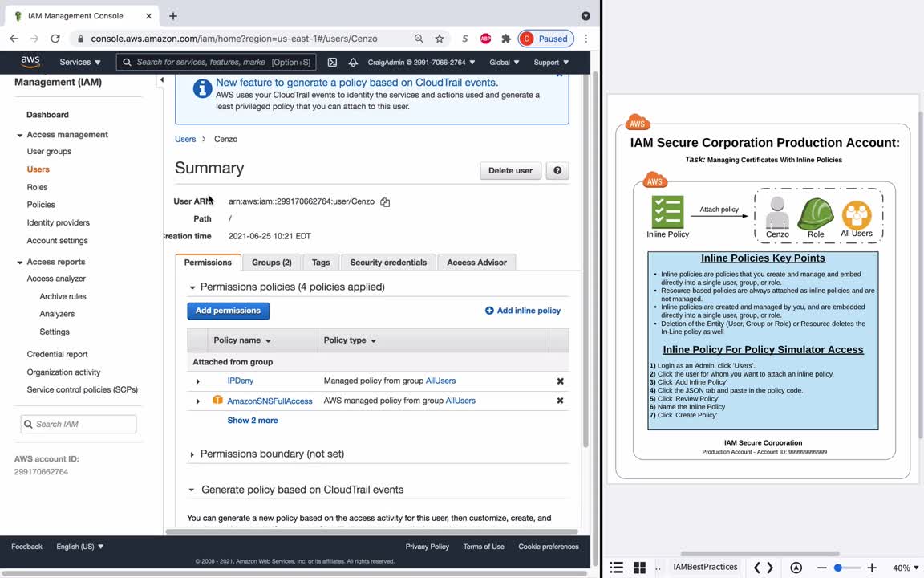Open the AWS CloudShell icon
924x578 pixels.
pos(332,62)
